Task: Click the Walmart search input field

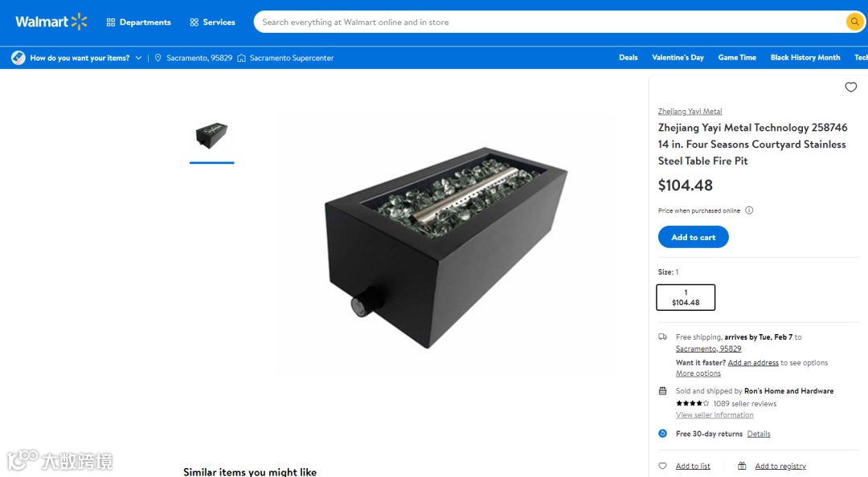Action: point(548,22)
